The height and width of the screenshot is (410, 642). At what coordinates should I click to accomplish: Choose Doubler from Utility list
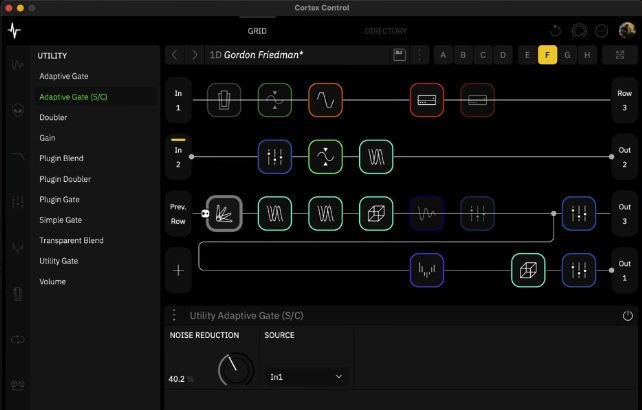(53, 118)
